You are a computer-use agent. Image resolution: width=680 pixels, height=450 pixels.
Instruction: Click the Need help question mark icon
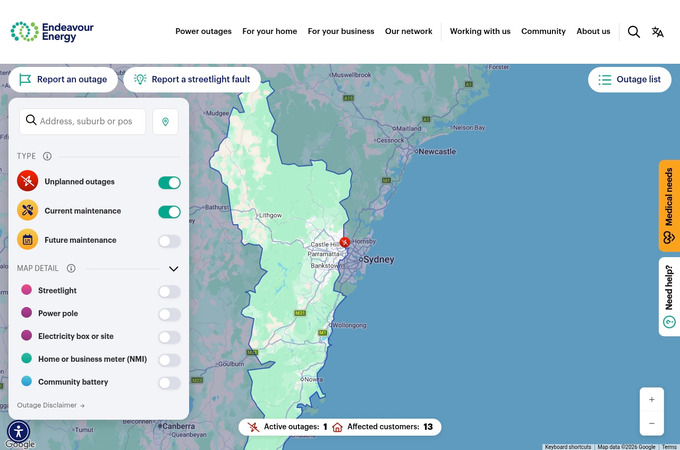pyautogui.click(x=669, y=322)
